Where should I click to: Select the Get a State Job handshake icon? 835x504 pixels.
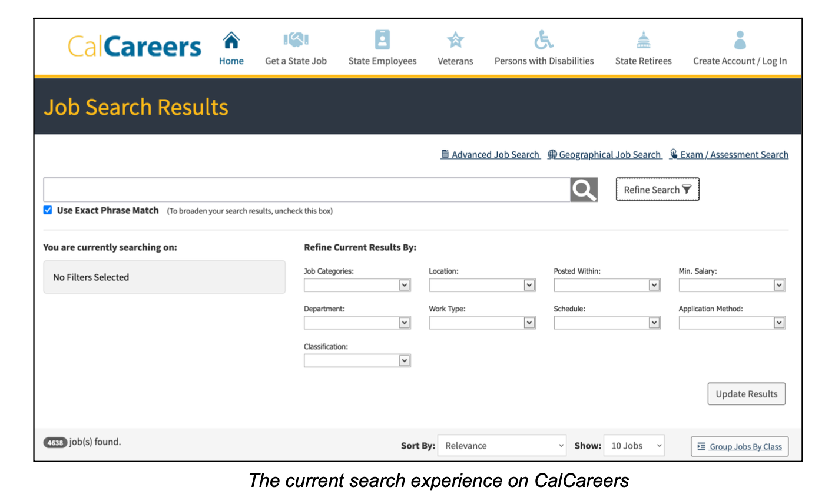pos(295,39)
